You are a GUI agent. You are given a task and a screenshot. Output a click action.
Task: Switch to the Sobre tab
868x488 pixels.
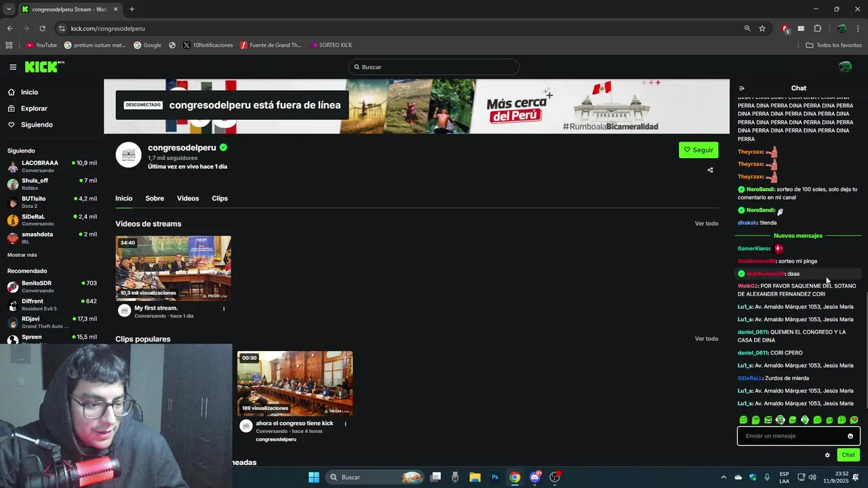[155, 199]
